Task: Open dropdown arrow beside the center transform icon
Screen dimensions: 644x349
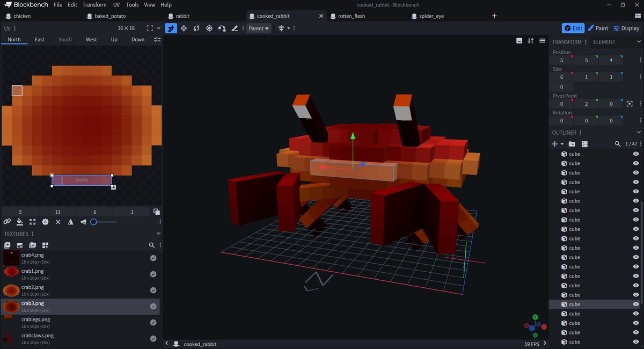Action: pyautogui.click(x=288, y=28)
